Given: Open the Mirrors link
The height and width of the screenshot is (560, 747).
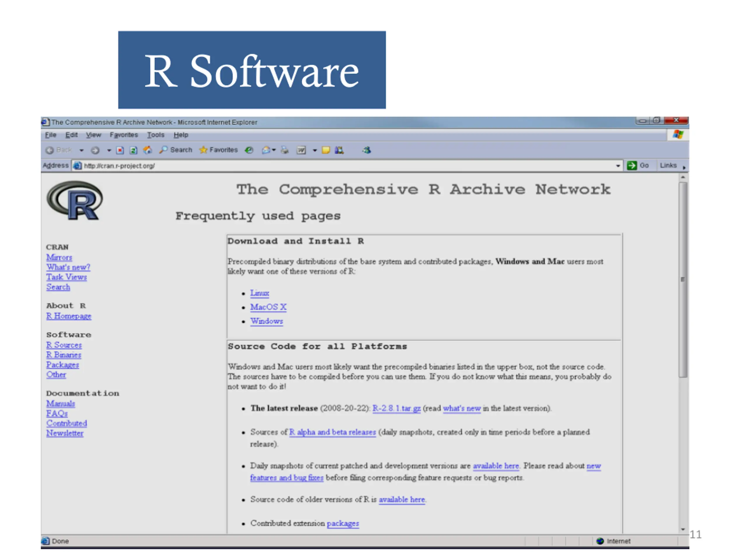Looking at the screenshot, I should click(59, 257).
